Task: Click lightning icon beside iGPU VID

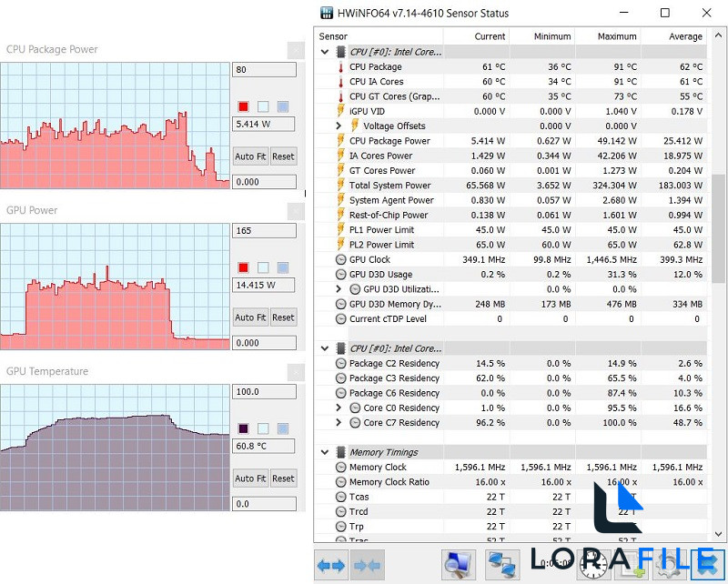Action: [340, 111]
